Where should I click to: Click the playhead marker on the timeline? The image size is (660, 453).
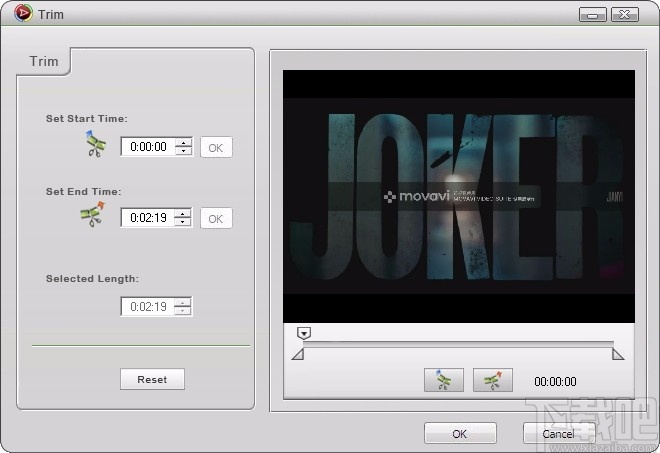coord(304,333)
